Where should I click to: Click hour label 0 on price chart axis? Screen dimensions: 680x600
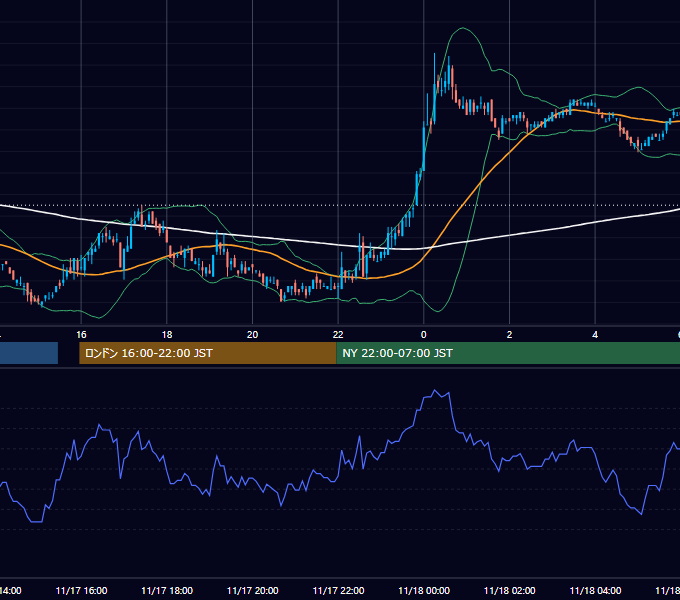pyautogui.click(x=424, y=335)
